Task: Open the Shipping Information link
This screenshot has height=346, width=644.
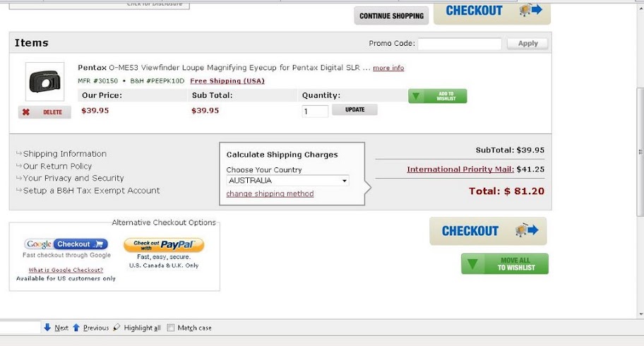Action: [64, 154]
